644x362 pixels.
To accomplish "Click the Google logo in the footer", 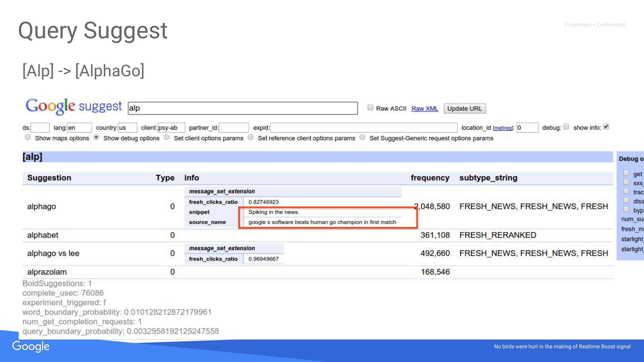I will click(x=31, y=347).
